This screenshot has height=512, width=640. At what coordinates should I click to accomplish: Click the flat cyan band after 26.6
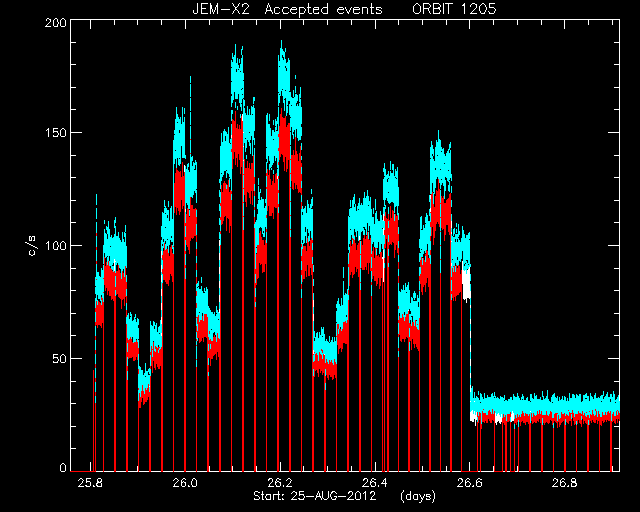(x=545, y=403)
